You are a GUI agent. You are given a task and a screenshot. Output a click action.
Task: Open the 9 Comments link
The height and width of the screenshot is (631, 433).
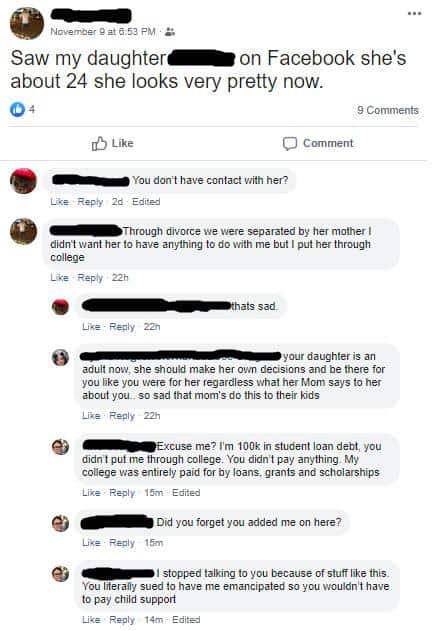(x=388, y=110)
